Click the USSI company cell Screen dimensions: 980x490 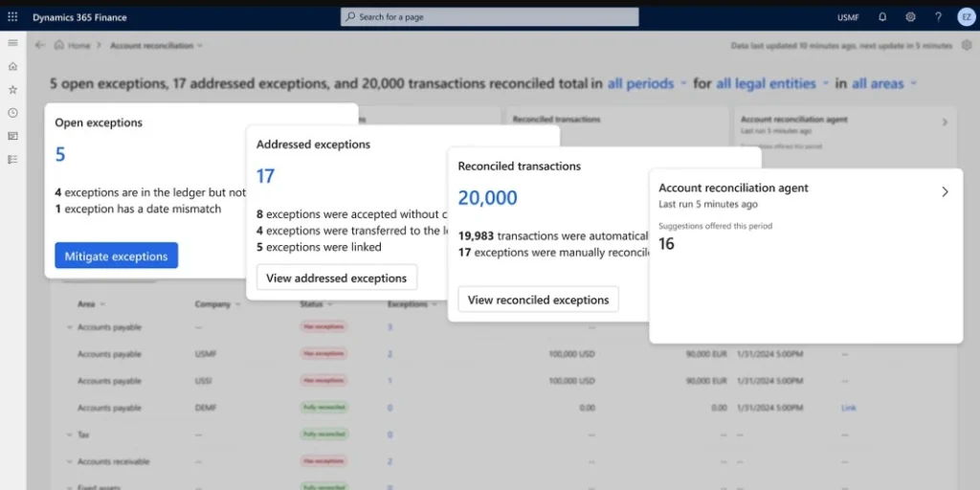point(203,381)
